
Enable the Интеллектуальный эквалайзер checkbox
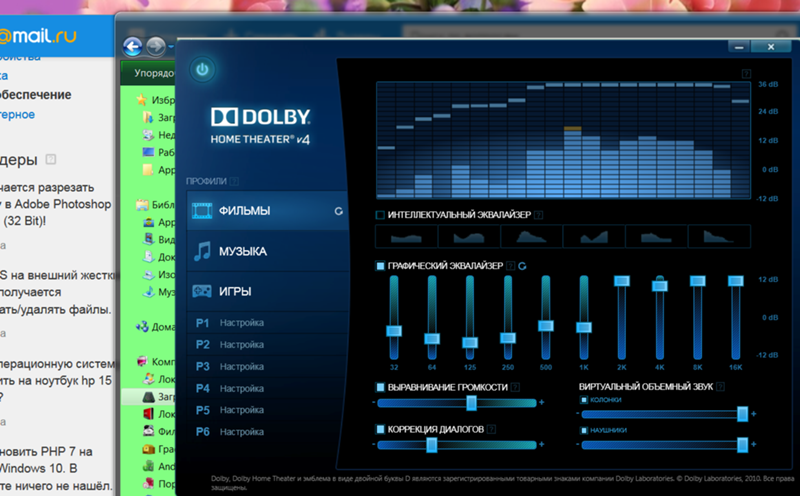click(x=380, y=215)
